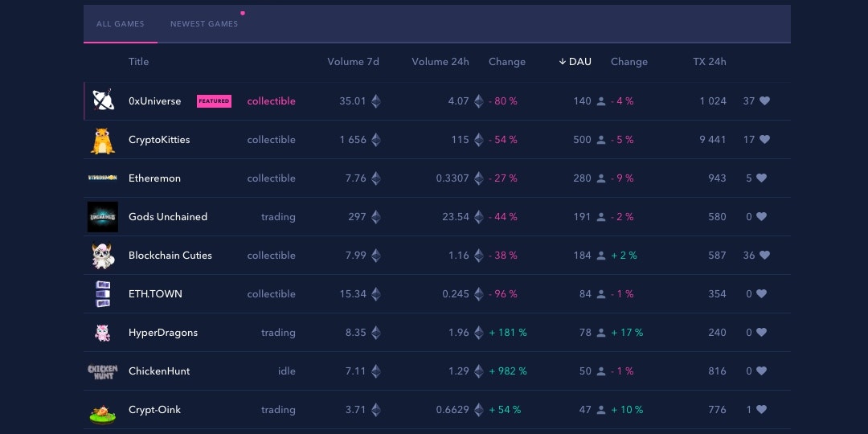Sort by the Change column after DAU

click(628, 61)
